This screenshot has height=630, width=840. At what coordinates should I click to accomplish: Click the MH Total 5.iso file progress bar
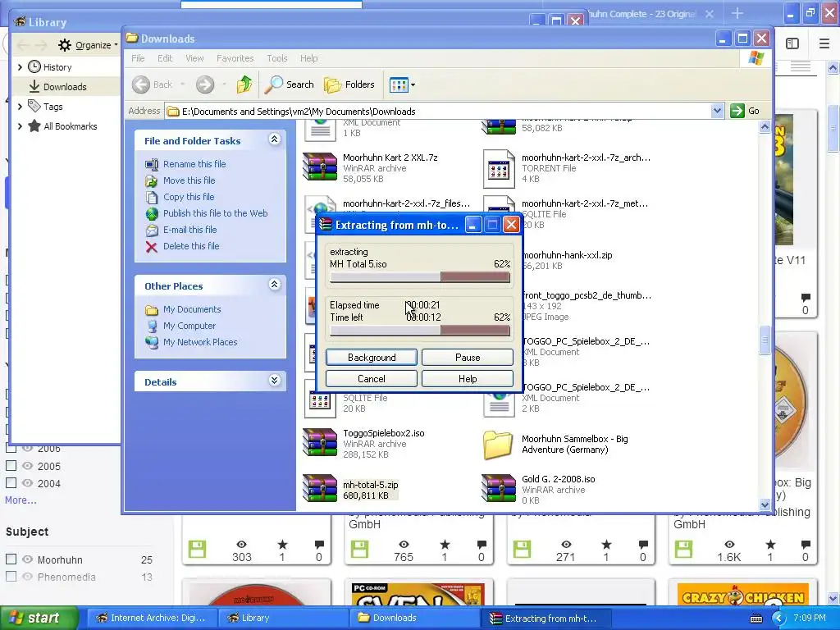click(420, 277)
